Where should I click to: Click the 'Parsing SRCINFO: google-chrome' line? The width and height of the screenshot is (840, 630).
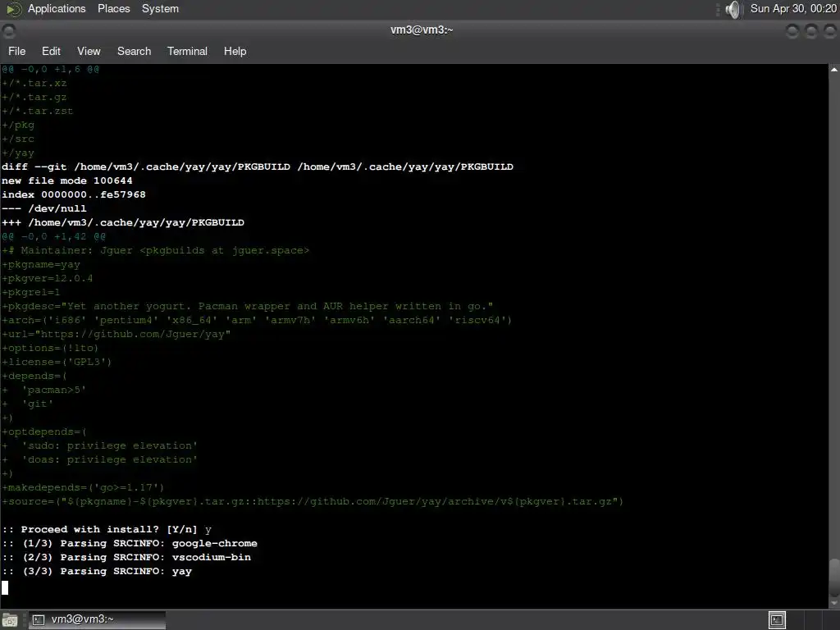coord(130,543)
